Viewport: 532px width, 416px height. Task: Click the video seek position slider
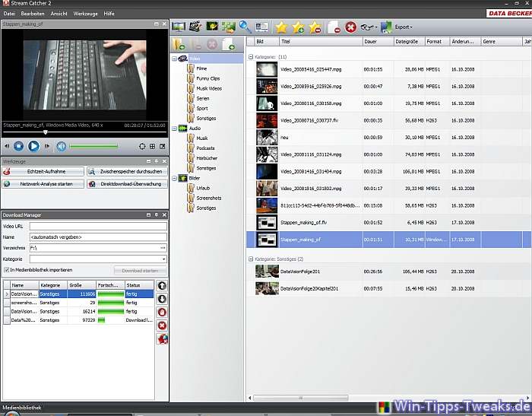[45, 132]
